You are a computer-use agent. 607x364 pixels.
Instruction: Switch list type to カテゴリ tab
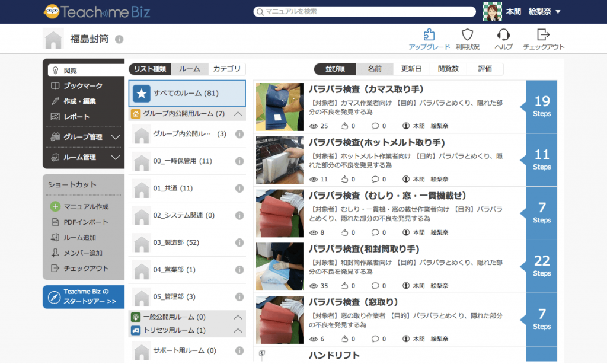227,69
